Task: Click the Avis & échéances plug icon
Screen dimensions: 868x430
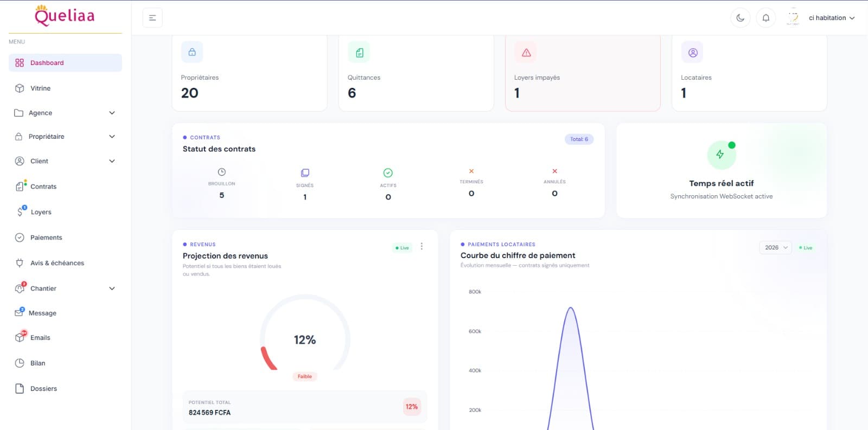Action: tap(20, 263)
